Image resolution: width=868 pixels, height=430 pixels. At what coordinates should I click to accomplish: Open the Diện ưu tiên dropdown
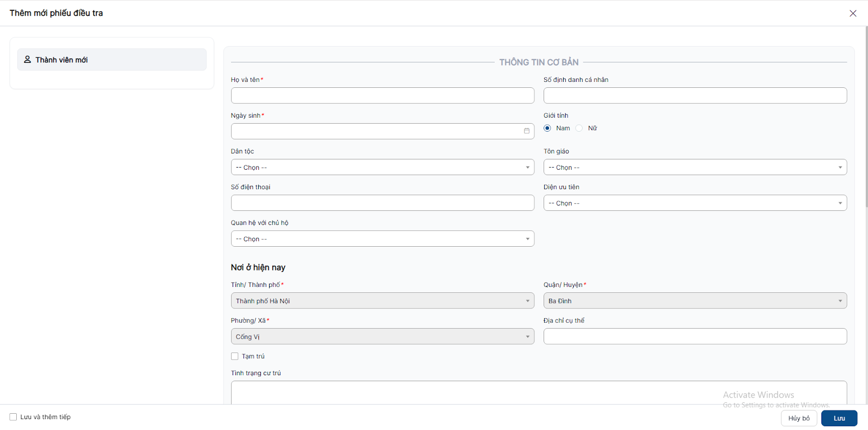click(694, 203)
